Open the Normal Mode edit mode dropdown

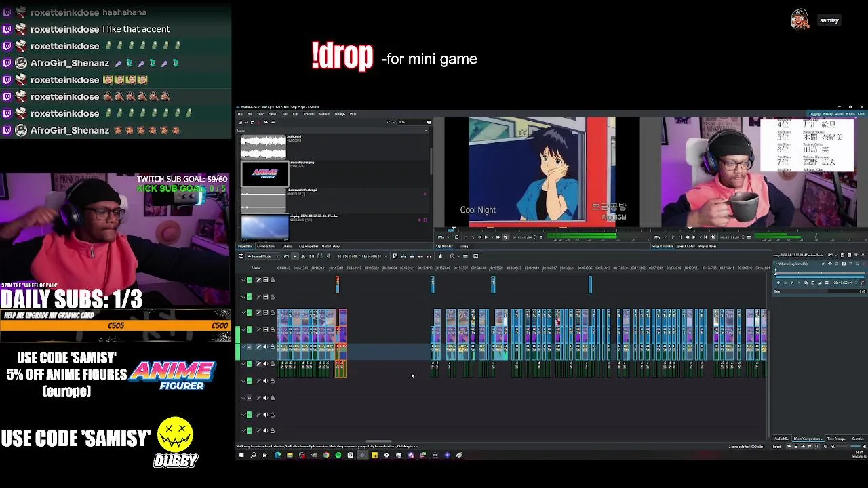(263, 256)
